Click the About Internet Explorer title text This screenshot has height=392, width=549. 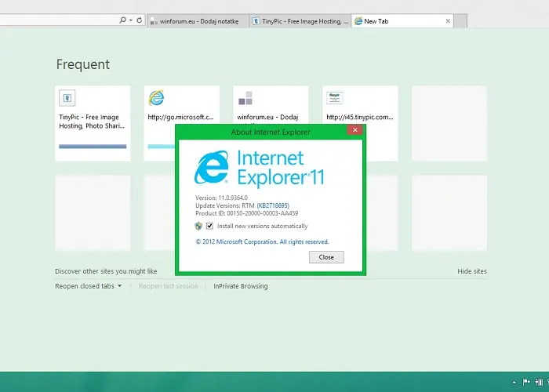point(271,132)
